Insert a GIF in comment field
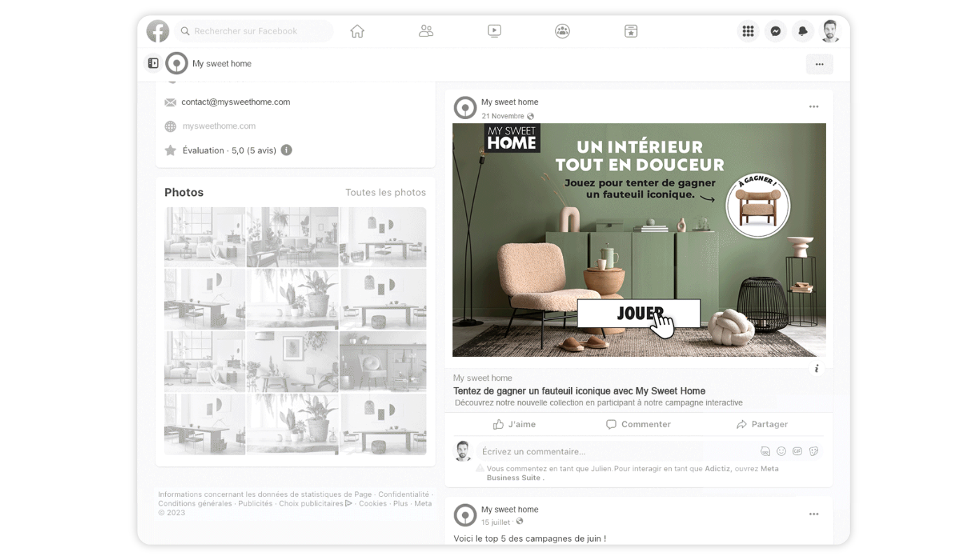The height and width of the screenshot is (560, 980). tap(797, 451)
